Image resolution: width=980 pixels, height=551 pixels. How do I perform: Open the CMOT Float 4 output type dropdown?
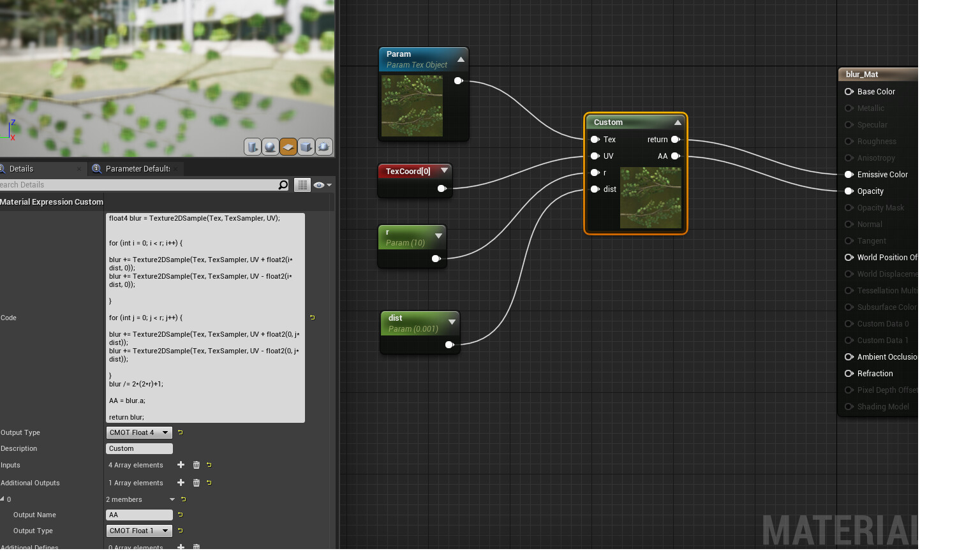point(138,432)
